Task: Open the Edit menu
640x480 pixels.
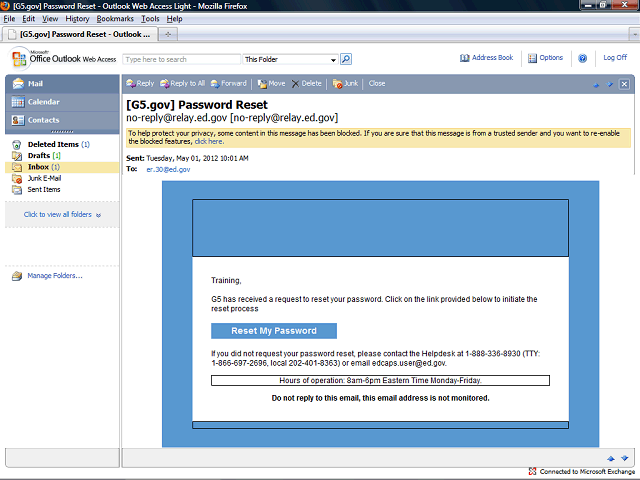Action: (x=28, y=19)
